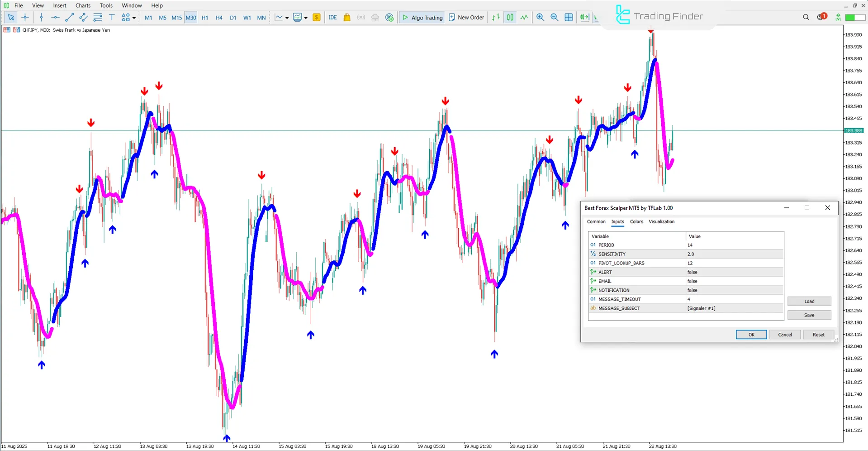
Task: Open the Market shopping bag panel
Action: click(x=347, y=17)
